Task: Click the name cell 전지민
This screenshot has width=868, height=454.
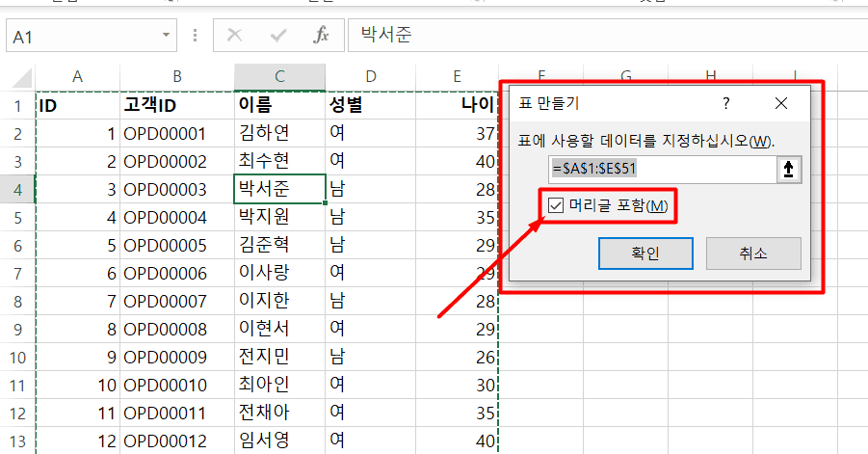Action: tap(279, 357)
